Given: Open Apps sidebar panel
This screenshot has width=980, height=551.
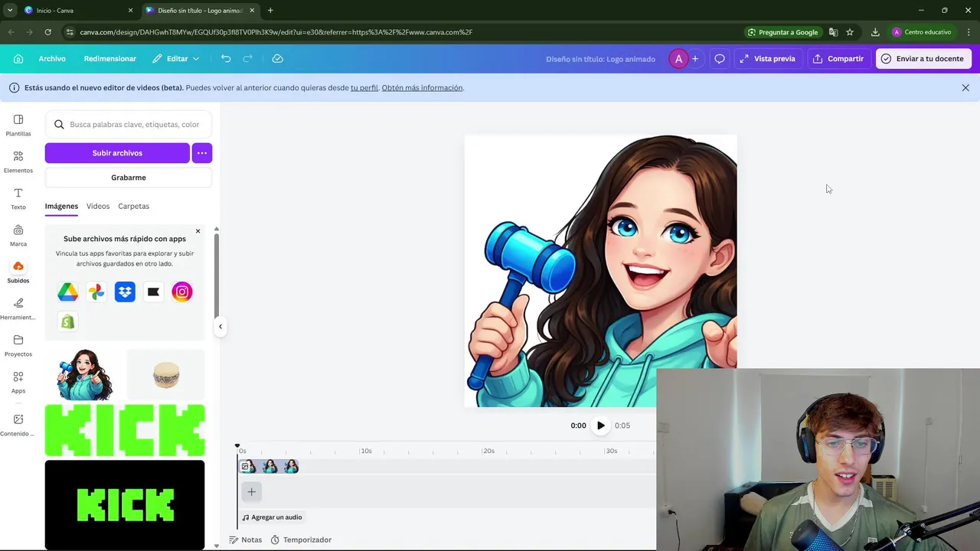Looking at the screenshot, I should pos(18,382).
